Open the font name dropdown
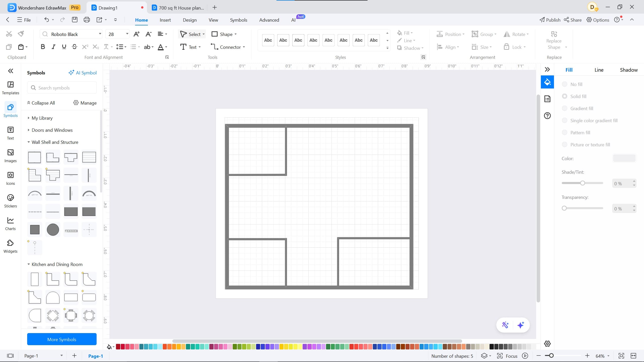The image size is (644, 362). tap(100, 34)
